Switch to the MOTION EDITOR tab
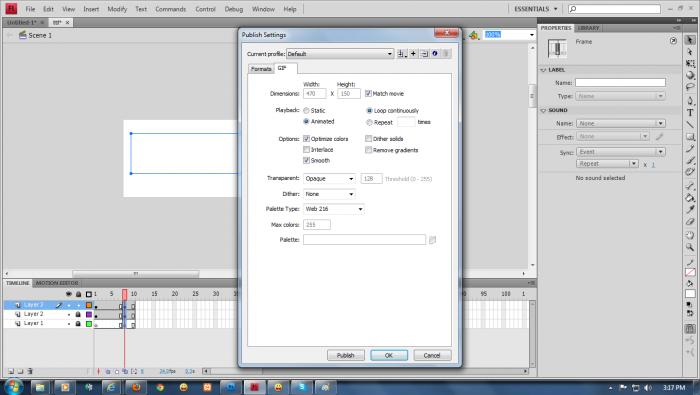This screenshot has height=395, width=700. pyautogui.click(x=57, y=283)
